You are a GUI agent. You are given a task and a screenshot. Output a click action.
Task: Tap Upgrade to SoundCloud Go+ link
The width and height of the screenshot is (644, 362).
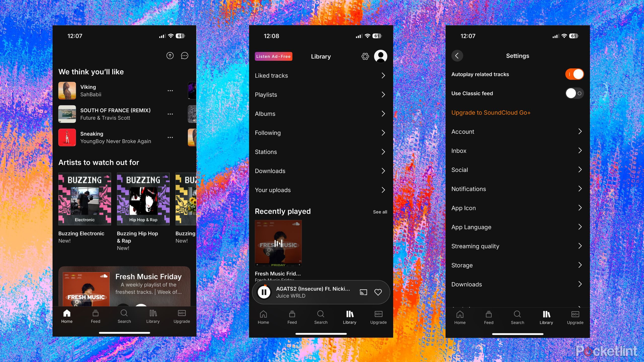(x=491, y=112)
